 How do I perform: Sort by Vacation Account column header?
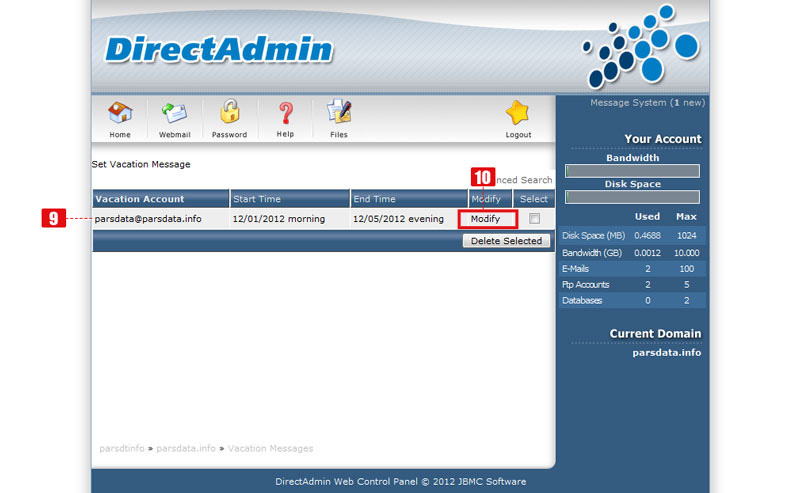point(140,199)
